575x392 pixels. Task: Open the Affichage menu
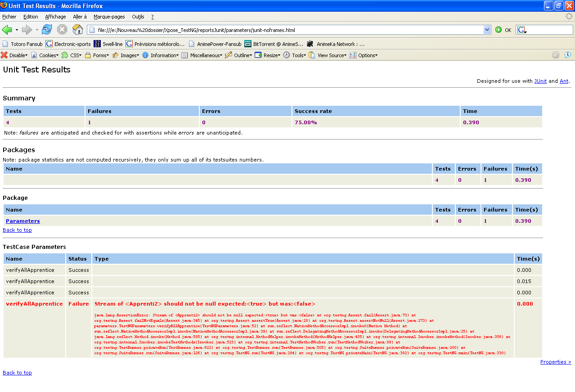click(x=55, y=17)
